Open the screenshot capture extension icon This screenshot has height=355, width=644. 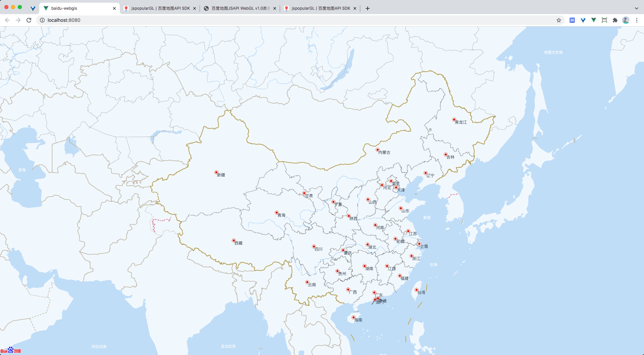[x=604, y=20]
